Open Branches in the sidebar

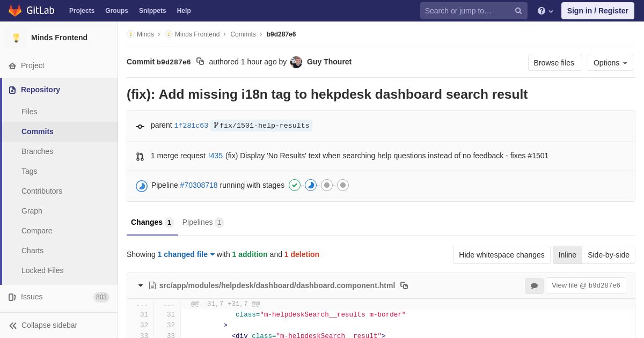(x=59, y=151)
